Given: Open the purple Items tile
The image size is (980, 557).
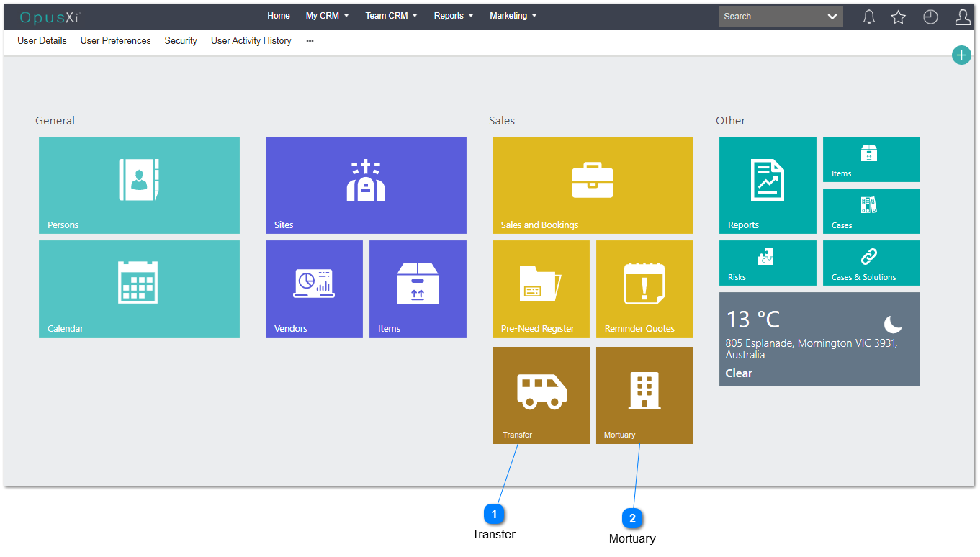Looking at the screenshot, I should click(418, 289).
